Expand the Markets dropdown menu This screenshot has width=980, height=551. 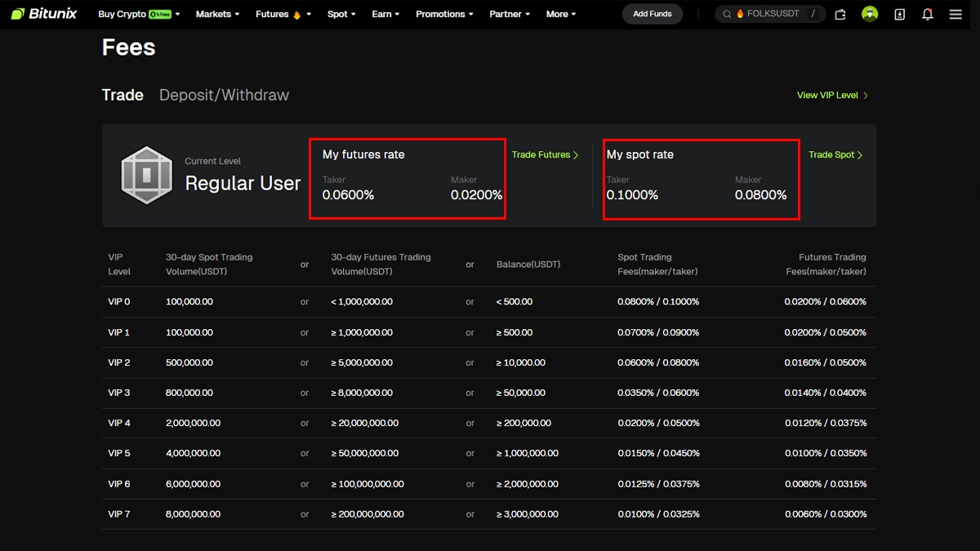point(217,14)
